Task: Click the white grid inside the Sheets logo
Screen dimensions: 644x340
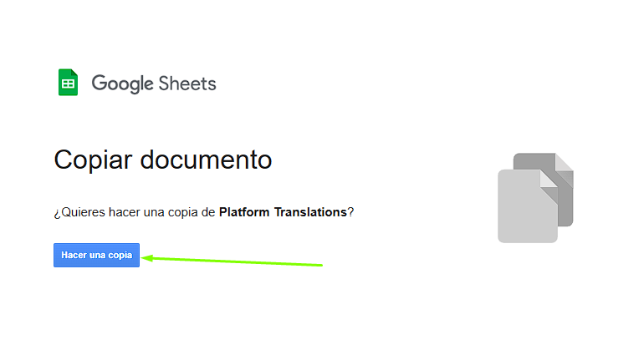Action: [68, 84]
